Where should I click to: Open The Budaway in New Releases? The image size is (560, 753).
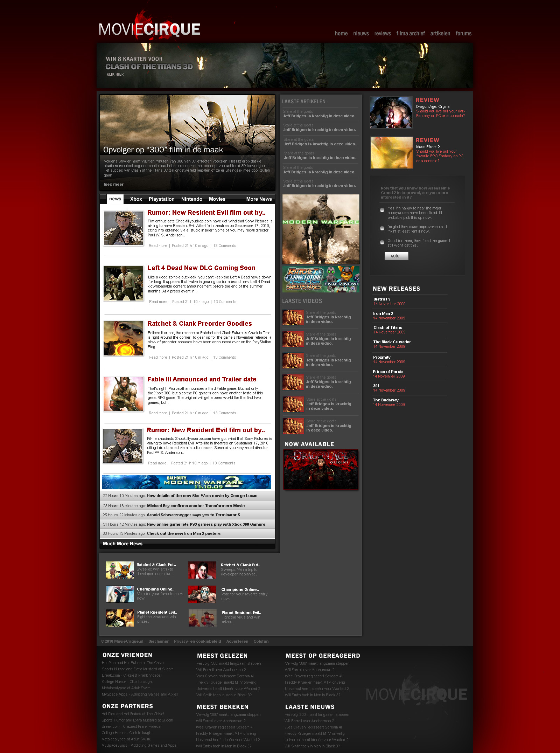386,400
